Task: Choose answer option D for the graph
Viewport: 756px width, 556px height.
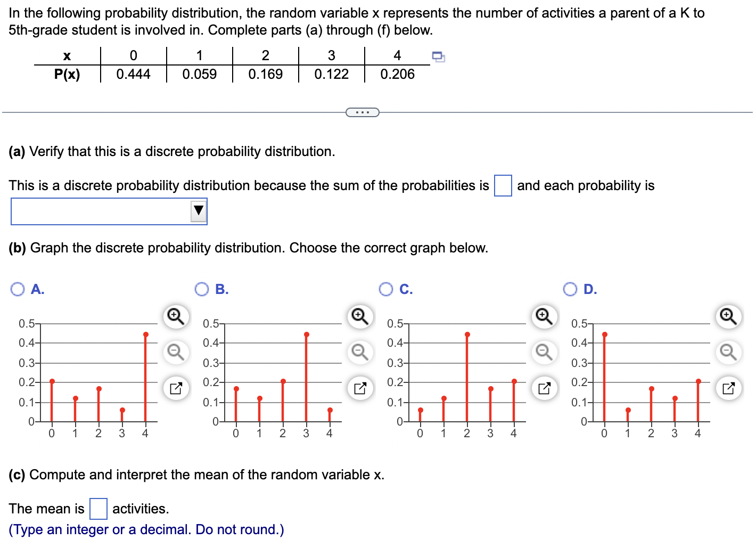Action: 571,289
